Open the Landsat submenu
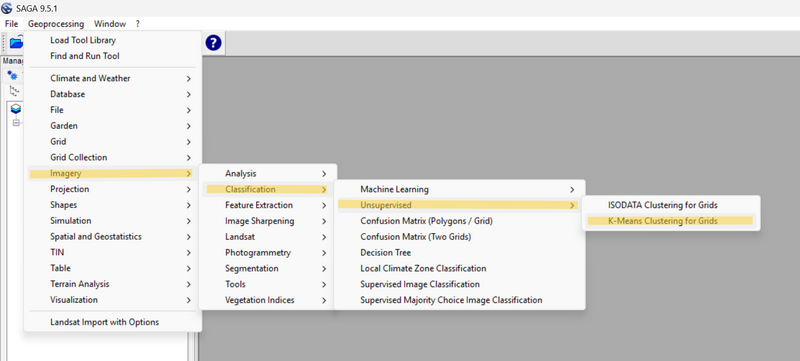The height and width of the screenshot is (361, 800). [267, 237]
